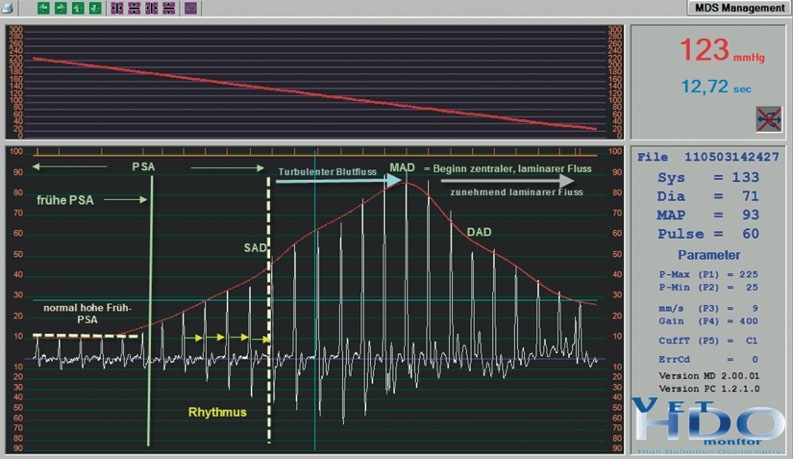Click the green up arrow toolbar icon
The width and height of the screenshot is (793, 459).
(78, 7)
